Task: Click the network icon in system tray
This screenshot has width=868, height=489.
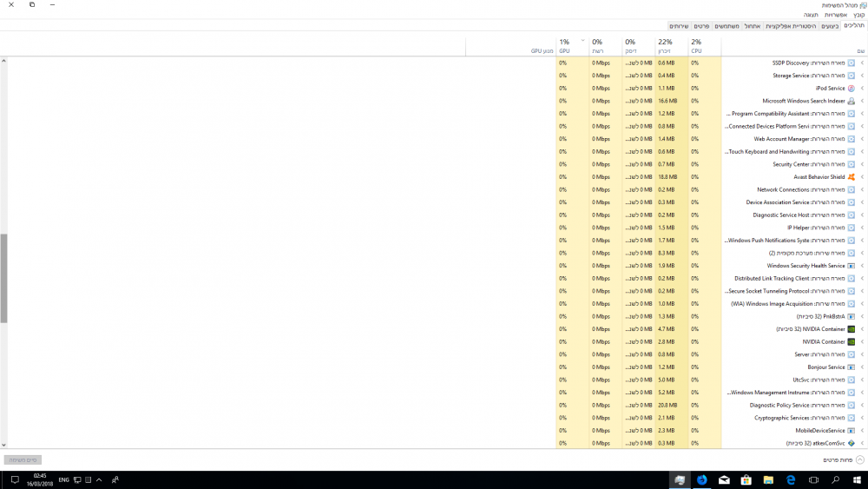Action: (x=77, y=479)
